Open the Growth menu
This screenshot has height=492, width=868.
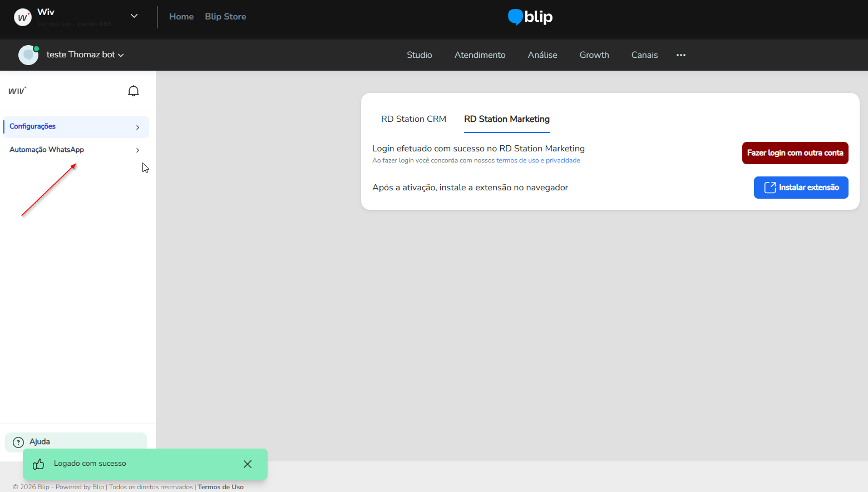(594, 55)
